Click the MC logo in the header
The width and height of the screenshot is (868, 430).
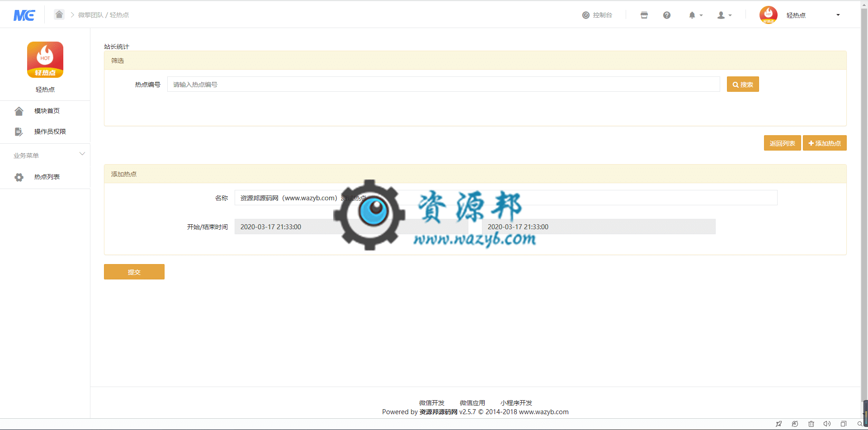24,15
